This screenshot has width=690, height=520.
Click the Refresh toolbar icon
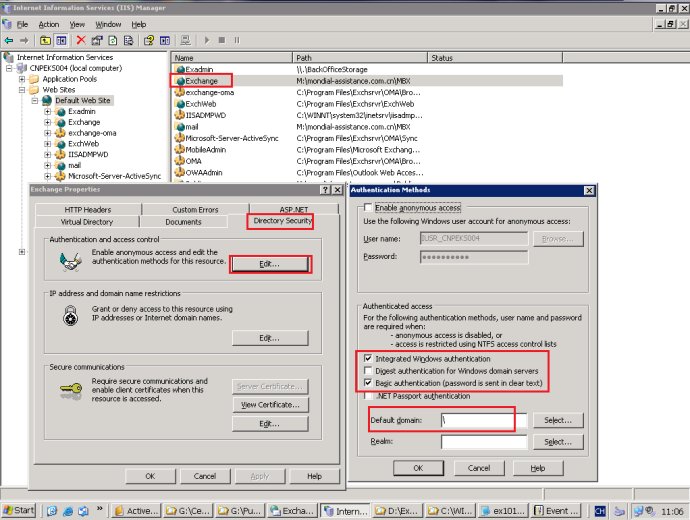click(113, 40)
